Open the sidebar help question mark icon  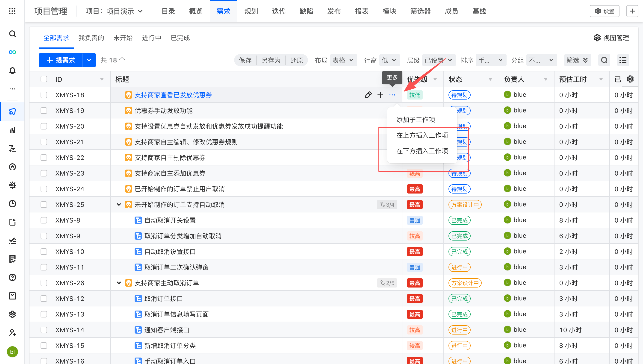pyautogui.click(x=12, y=277)
